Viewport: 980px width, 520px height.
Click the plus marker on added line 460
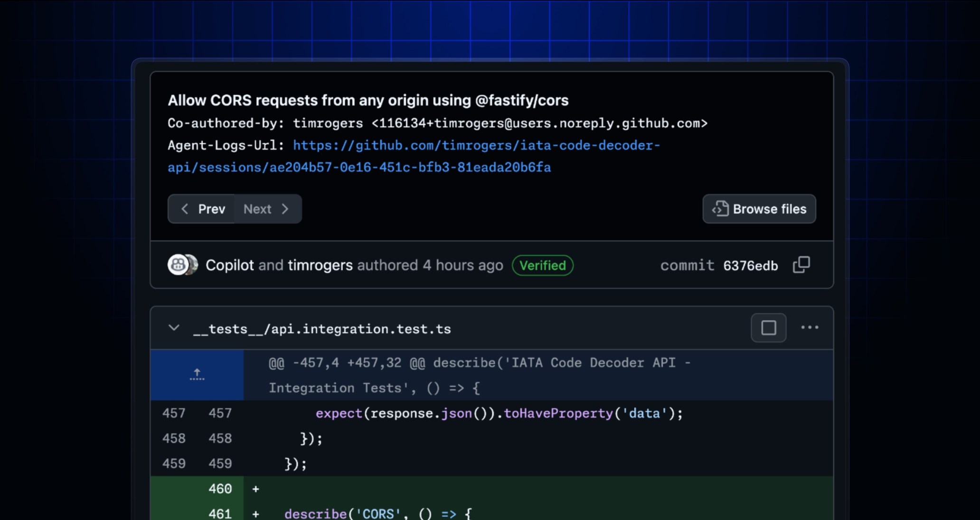255,489
